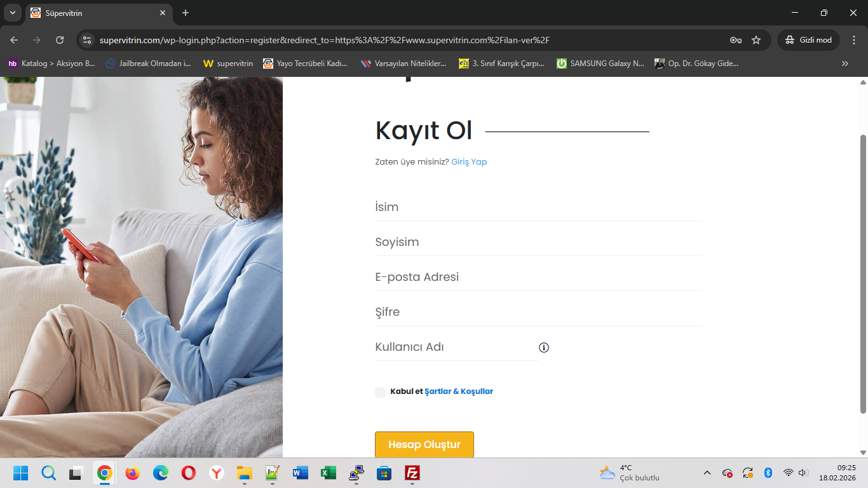The height and width of the screenshot is (488, 868).
Task: Open the supervitrin bookmark
Action: [228, 64]
